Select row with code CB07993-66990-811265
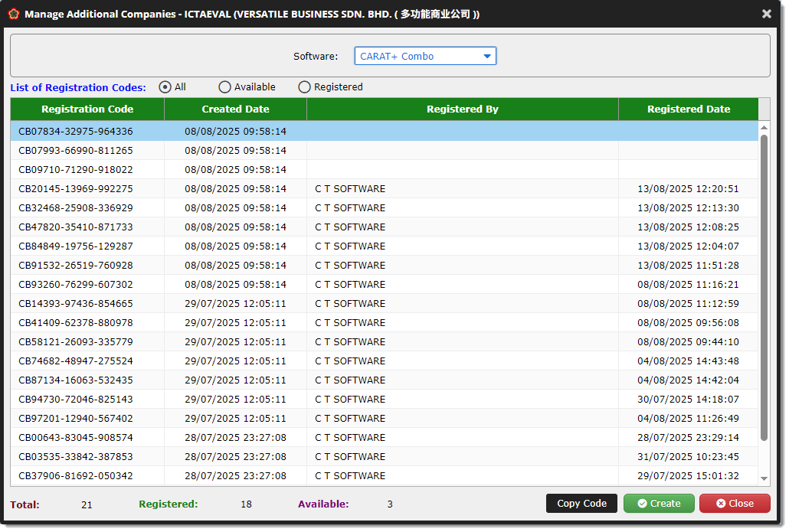Screen dimensions: 789x532 click(x=76, y=151)
